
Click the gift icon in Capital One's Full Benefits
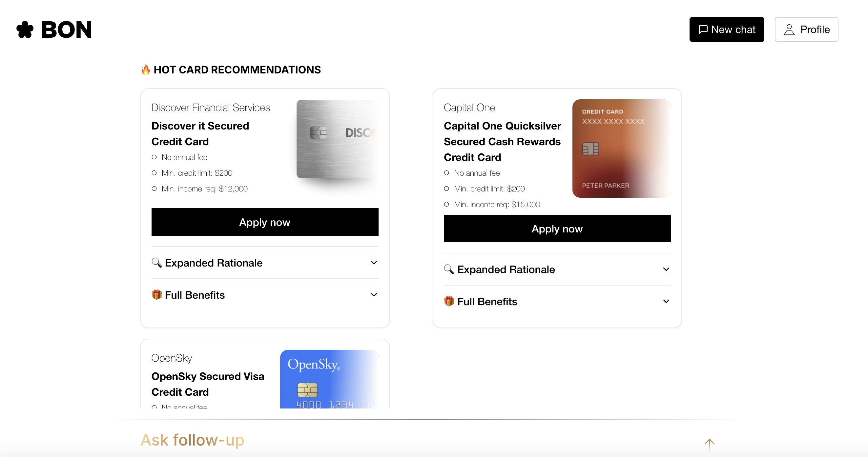pos(449,301)
